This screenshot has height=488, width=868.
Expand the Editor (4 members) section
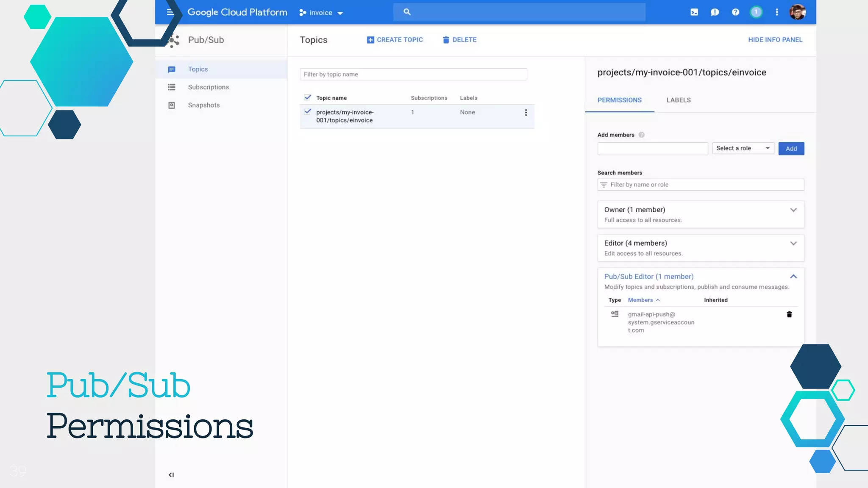click(793, 244)
